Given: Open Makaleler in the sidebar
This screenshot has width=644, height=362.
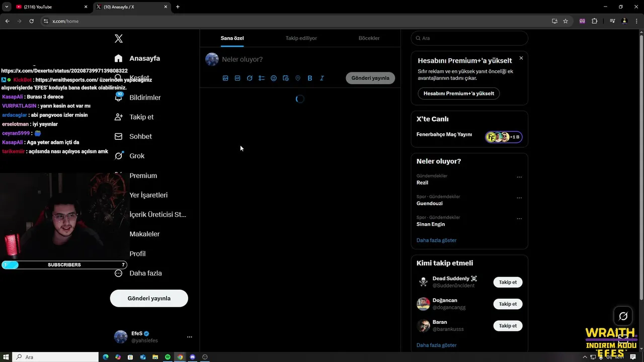Looking at the screenshot, I should tap(144, 234).
